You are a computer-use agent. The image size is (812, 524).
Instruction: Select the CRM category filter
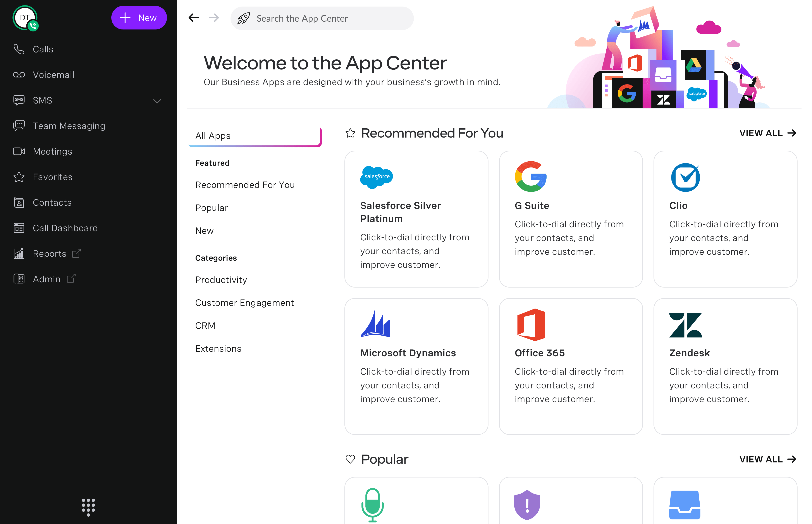(205, 325)
